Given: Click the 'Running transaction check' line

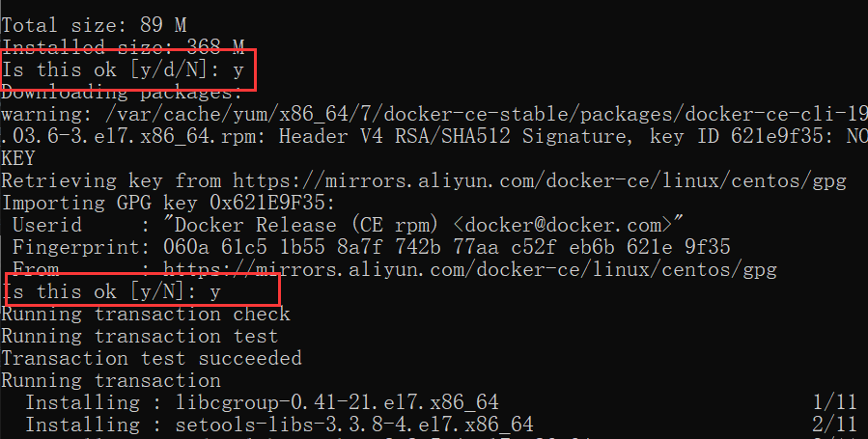Looking at the screenshot, I should click(145, 314).
